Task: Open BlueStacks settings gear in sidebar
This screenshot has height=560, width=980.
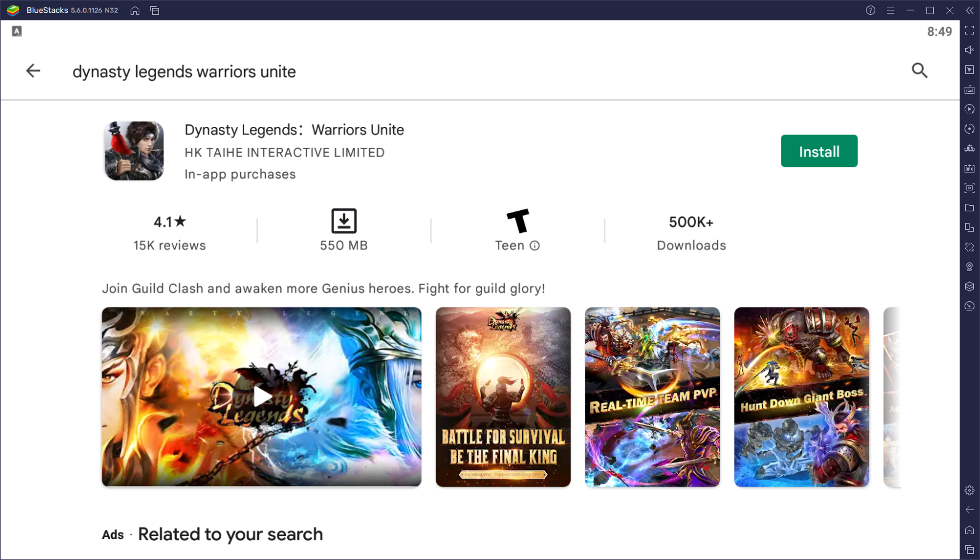Action: (x=970, y=490)
